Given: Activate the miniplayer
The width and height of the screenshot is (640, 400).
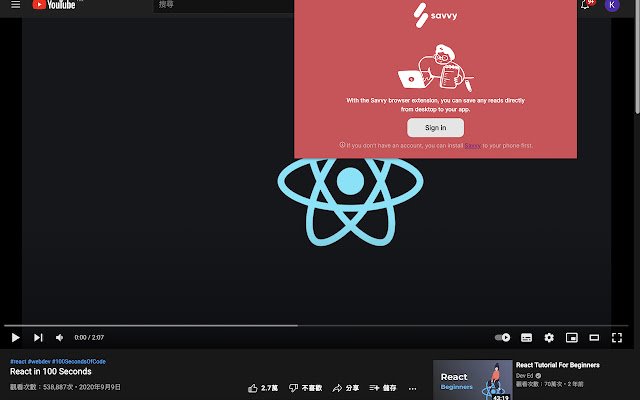Looking at the screenshot, I should 571,338.
